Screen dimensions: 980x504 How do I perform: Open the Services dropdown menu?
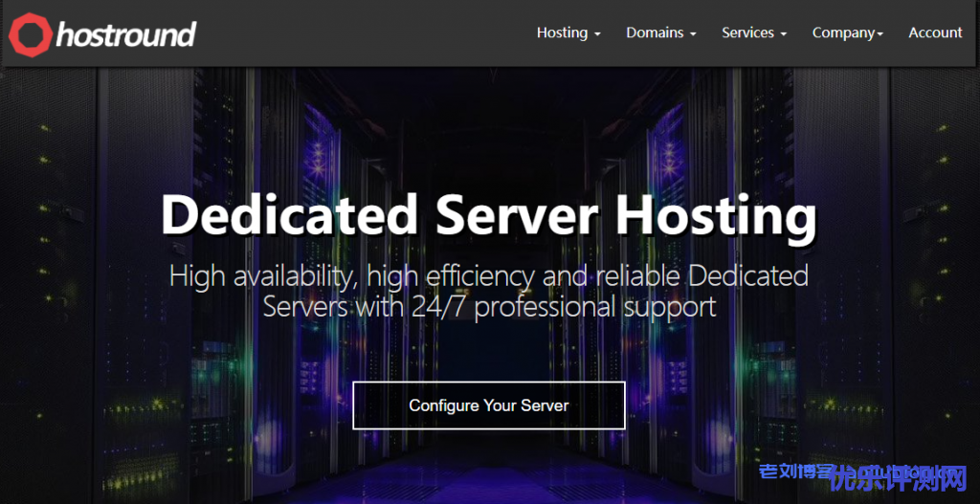pyautogui.click(x=754, y=33)
